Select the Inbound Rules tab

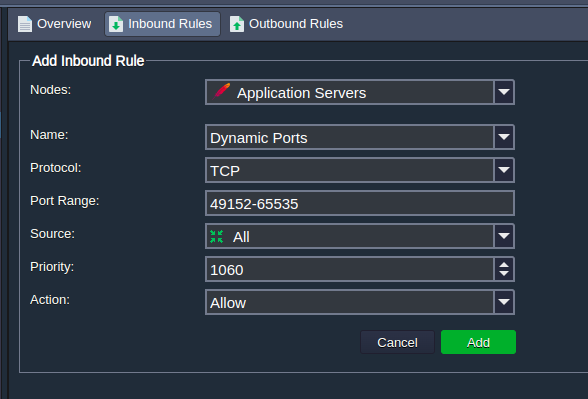[162, 24]
